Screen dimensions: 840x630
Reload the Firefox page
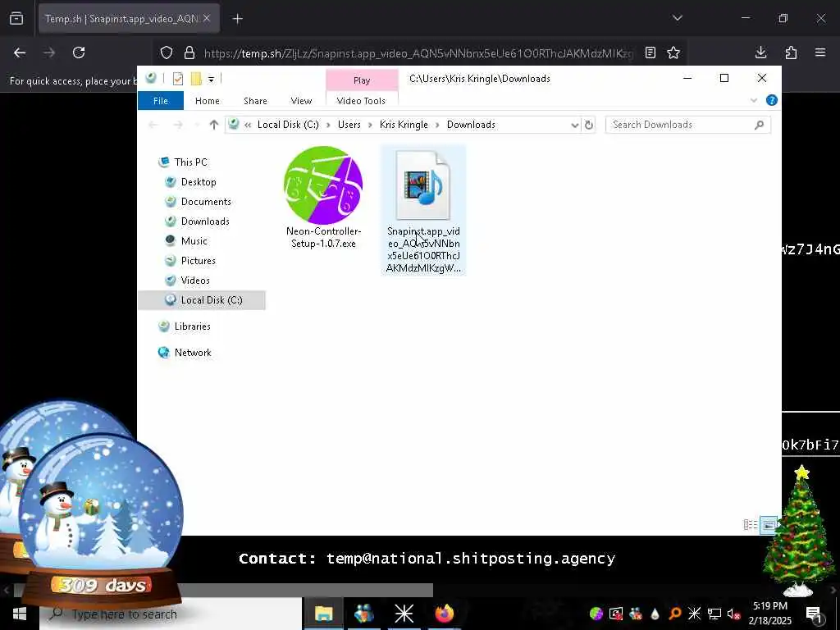click(x=79, y=52)
